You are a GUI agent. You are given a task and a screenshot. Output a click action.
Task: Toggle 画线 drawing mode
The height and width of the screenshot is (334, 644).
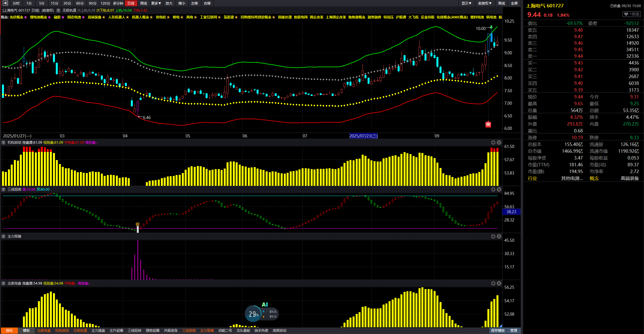pos(502,3)
